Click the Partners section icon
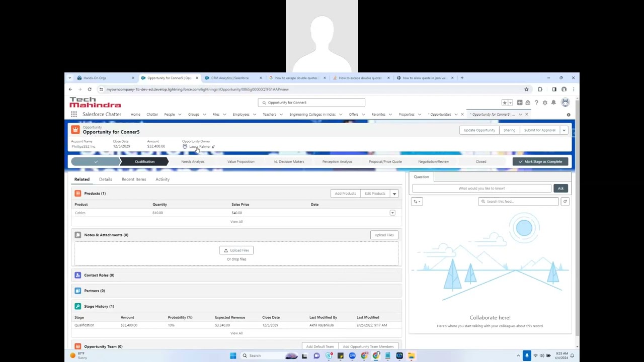 point(77,291)
